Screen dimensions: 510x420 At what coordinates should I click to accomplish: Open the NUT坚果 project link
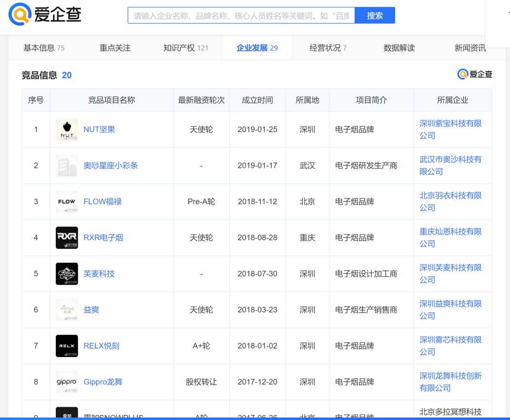100,129
